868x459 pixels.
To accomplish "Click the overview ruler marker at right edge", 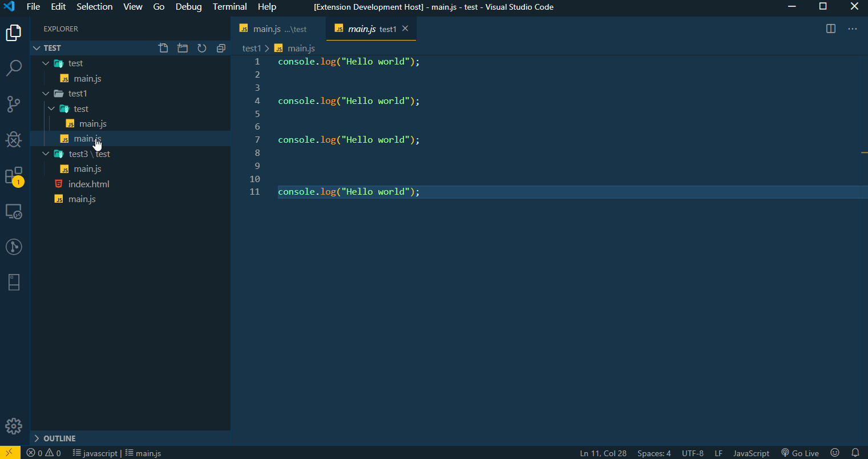I will (864, 152).
